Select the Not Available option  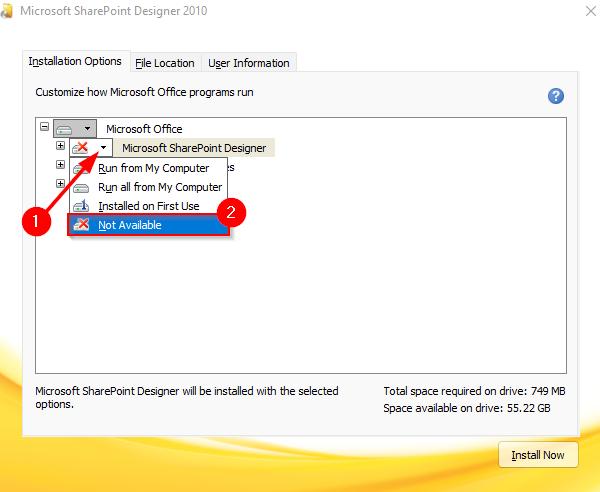coord(148,225)
